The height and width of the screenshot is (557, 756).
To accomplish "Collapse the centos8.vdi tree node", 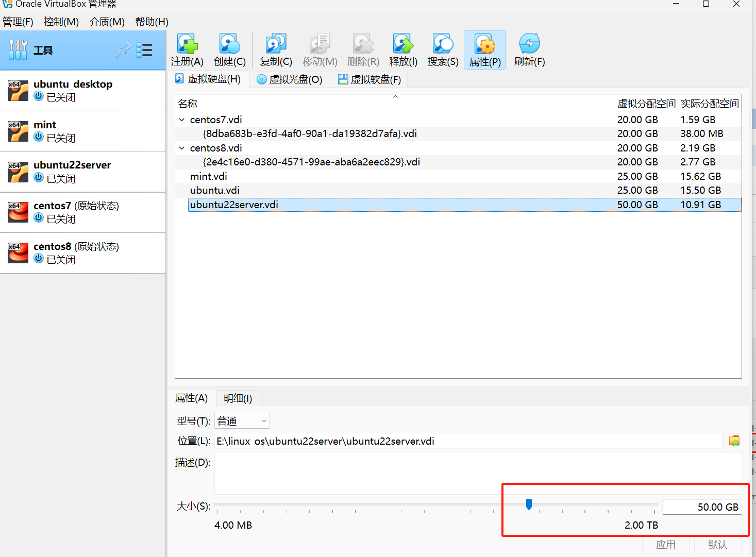I will pos(181,148).
